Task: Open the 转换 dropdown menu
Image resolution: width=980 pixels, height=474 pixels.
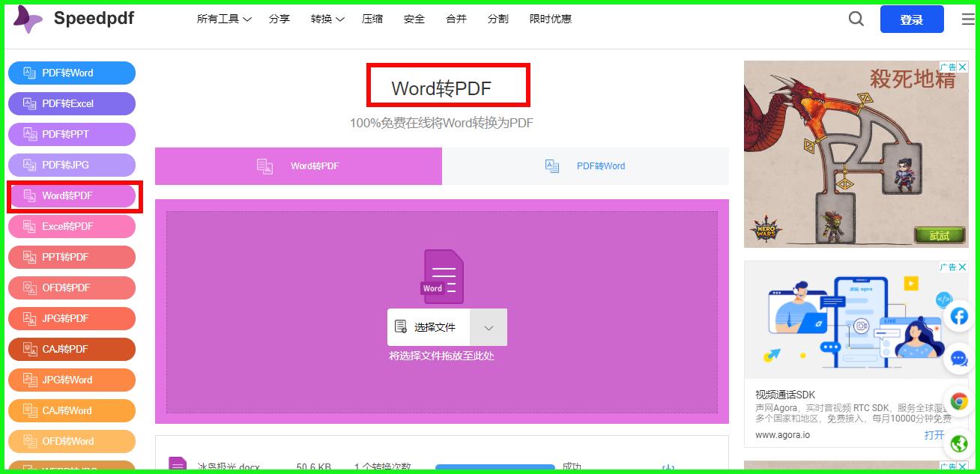Action: pos(327,19)
